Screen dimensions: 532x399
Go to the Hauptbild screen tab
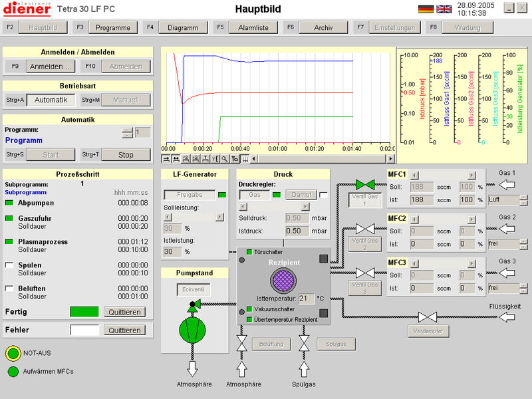pos(43,27)
